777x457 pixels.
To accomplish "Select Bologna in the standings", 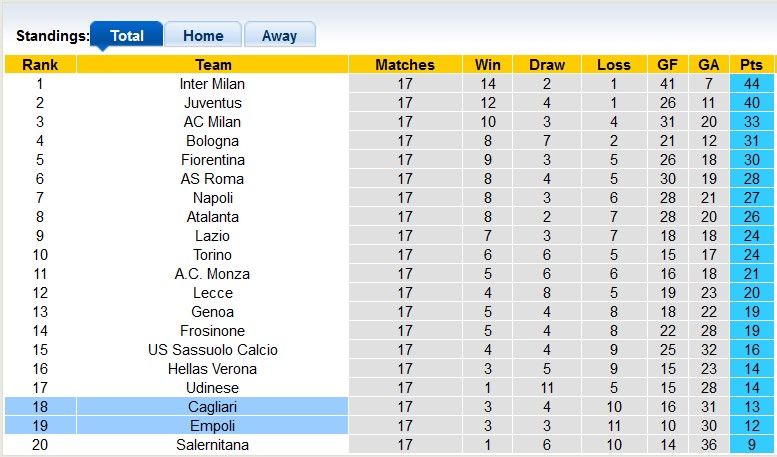I will coord(213,141).
